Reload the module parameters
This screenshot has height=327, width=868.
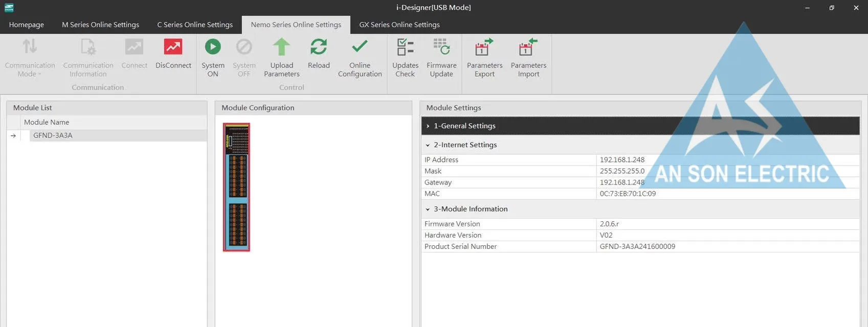pos(319,47)
